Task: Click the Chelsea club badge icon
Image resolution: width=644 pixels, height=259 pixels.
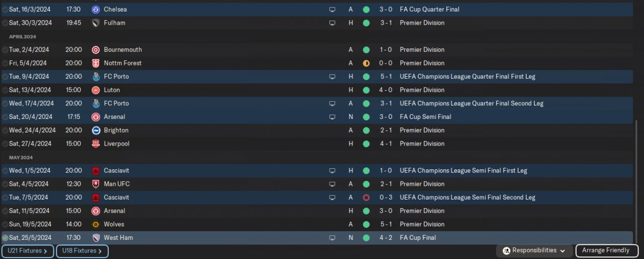Action: pyautogui.click(x=96, y=10)
